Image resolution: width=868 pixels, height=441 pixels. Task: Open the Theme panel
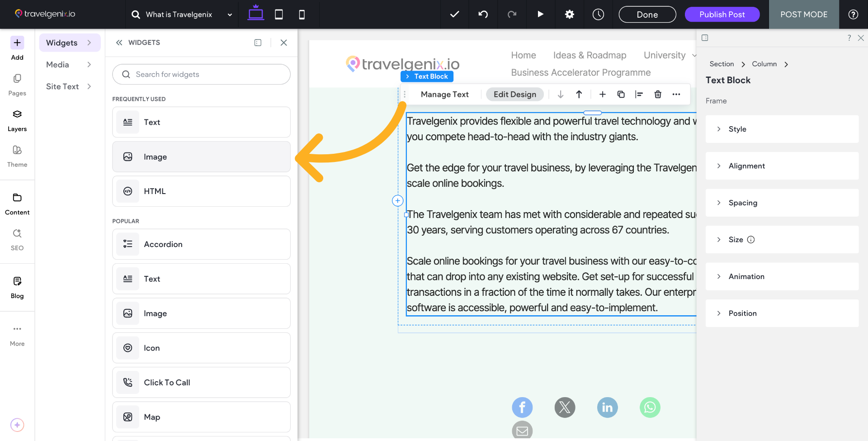(17, 156)
